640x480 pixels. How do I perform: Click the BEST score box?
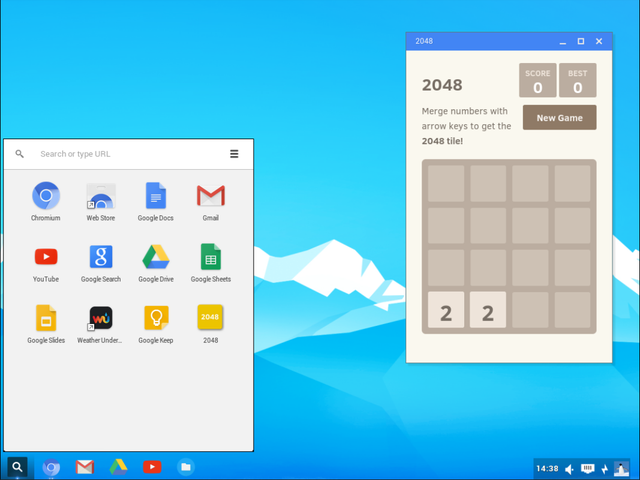[577, 80]
